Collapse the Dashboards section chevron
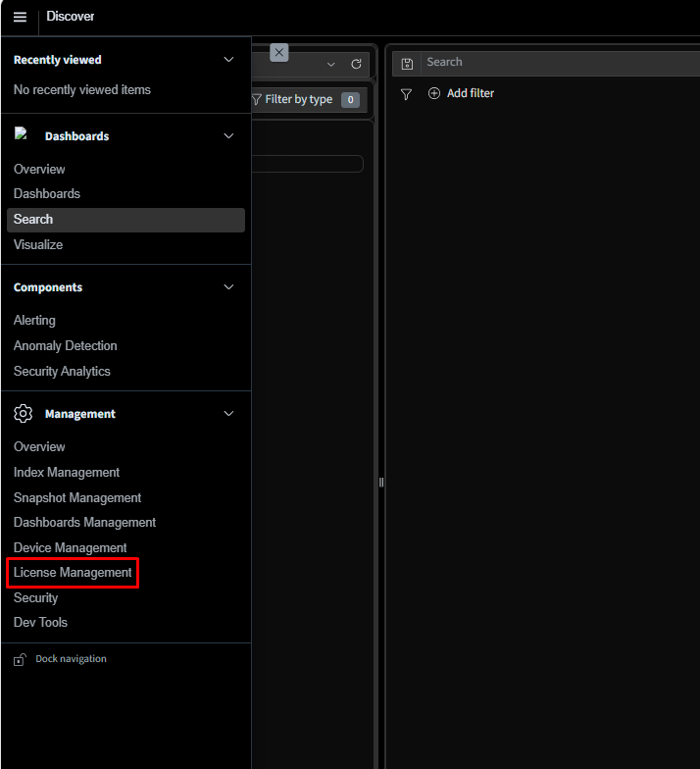The image size is (700, 769). 229,136
